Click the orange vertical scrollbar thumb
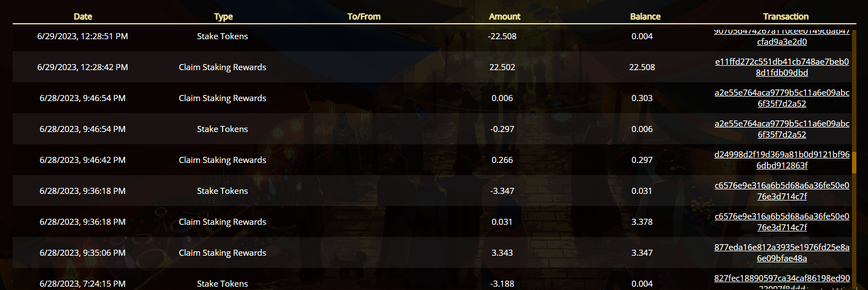868x290 pixels. click(854, 163)
